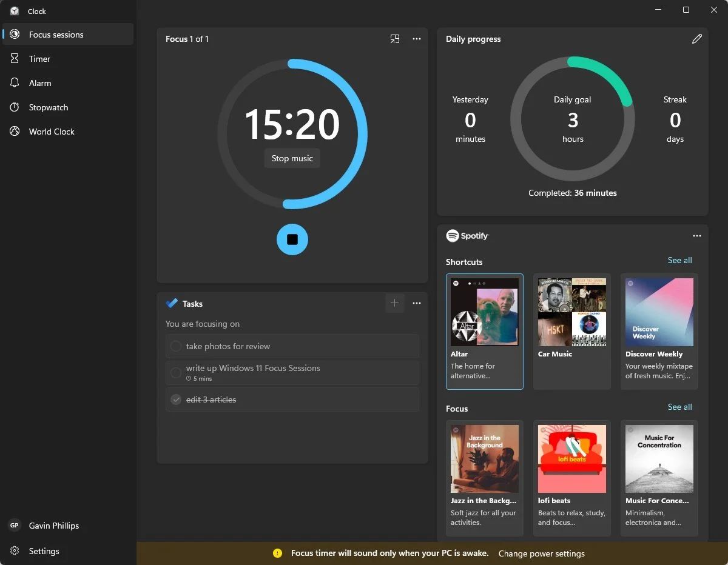Screen dimensions: 728x565
Task: Click the Alarm bell icon
Action: [x=15, y=83]
